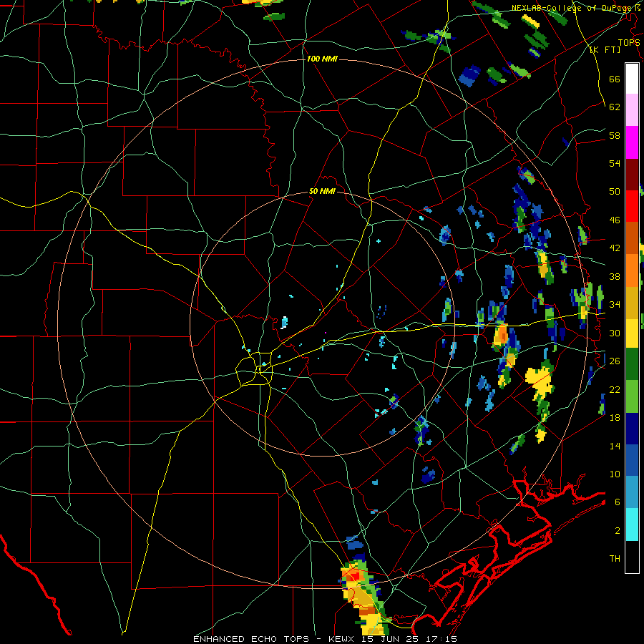Click the "10" legend value
This screenshot has width=644, height=644.
click(x=615, y=474)
